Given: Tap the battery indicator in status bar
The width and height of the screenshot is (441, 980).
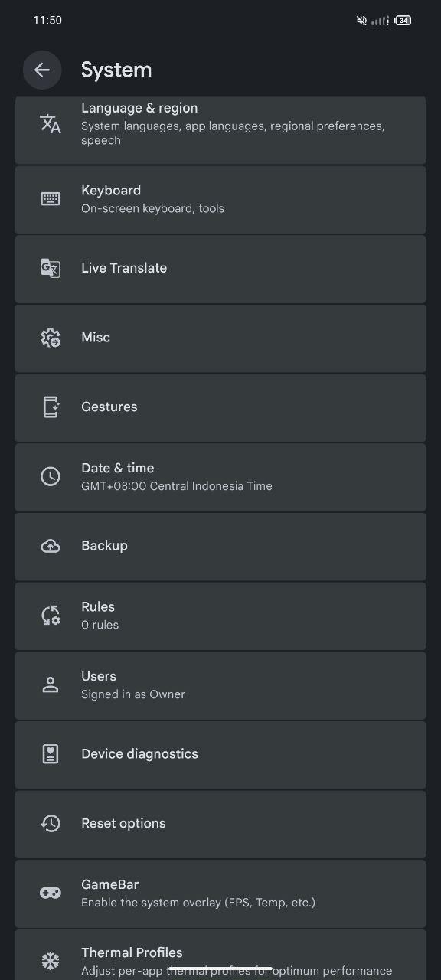Looking at the screenshot, I should (x=403, y=21).
